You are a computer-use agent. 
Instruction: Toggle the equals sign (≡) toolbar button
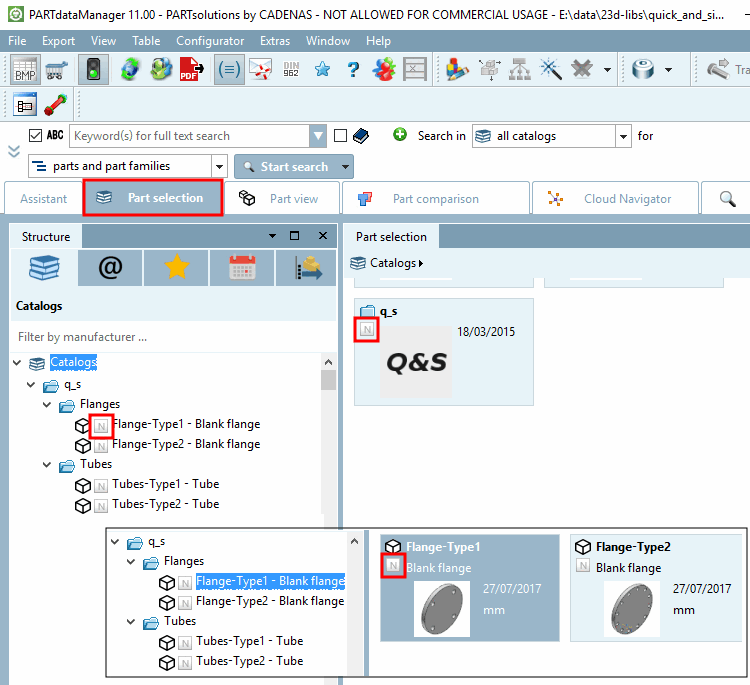229,70
